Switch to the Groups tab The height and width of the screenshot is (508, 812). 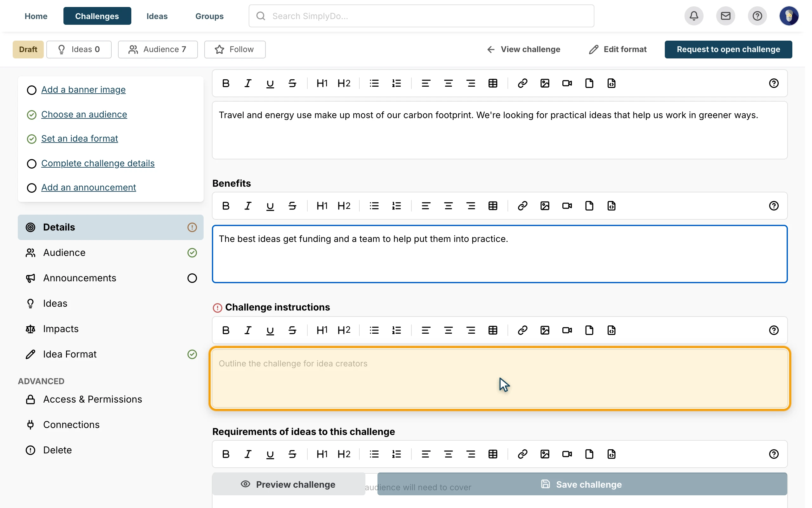click(209, 16)
